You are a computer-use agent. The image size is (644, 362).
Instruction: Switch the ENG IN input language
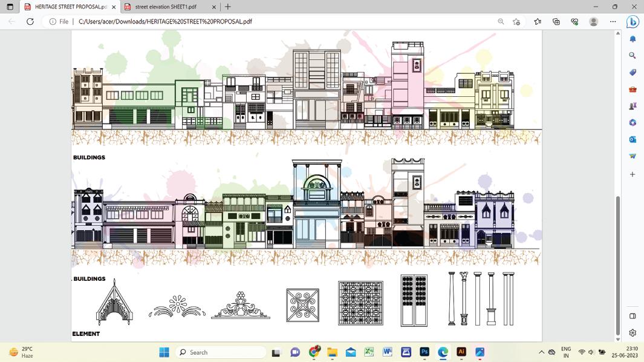point(566,352)
